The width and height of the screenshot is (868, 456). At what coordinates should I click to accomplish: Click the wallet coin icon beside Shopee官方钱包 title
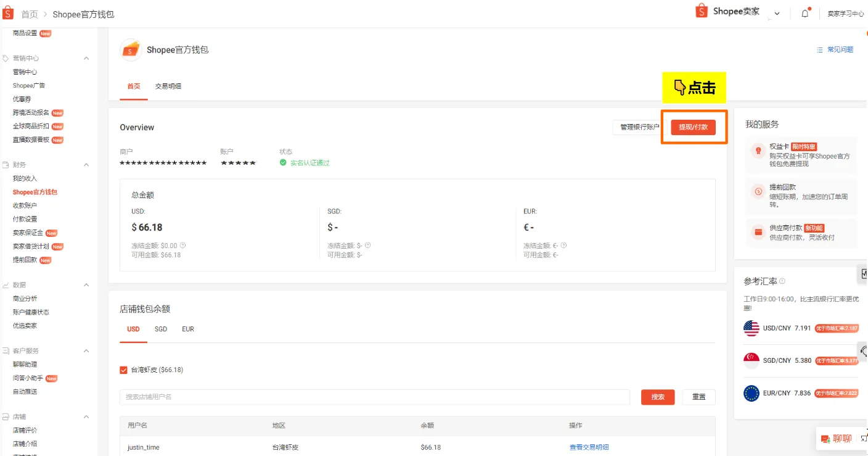point(130,50)
